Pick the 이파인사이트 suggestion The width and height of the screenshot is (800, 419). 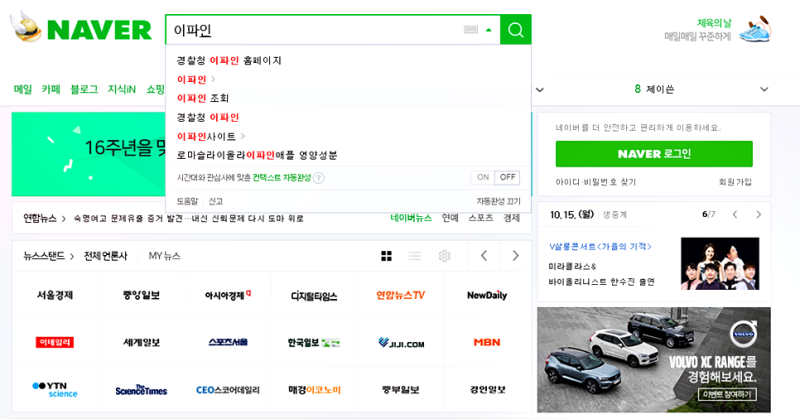[206, 136]
